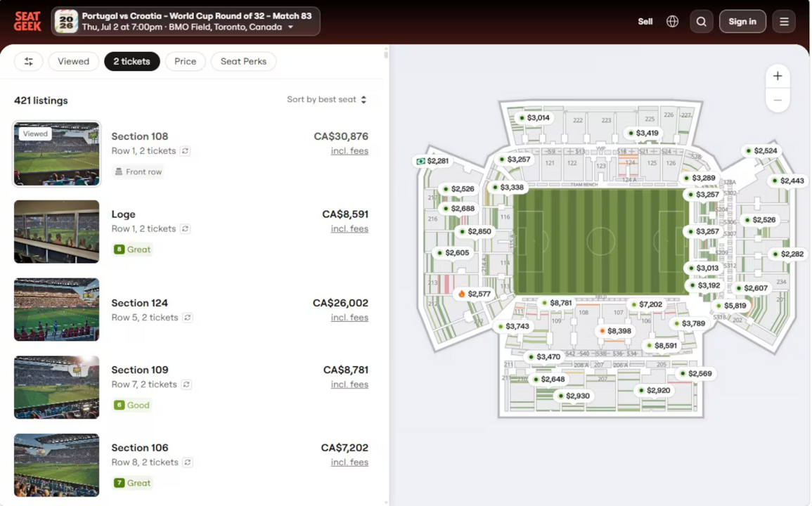Open the search magnifier icon
Image resolution: width=812 pixels, height=506 pixels.
click(701, 22)
